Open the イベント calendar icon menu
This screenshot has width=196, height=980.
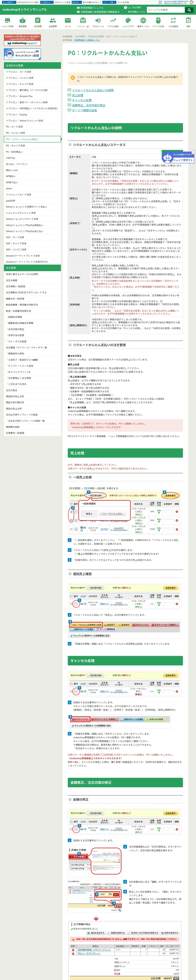[x=83, y=22]
